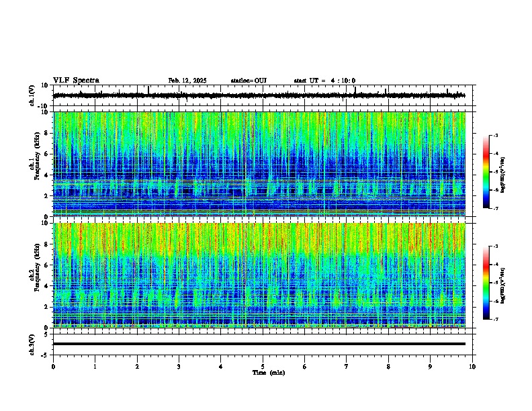Screen dimensions: 532x411
Task: Click the ch.2 color bar log(PSD) unit label
Action: (x=503, y=286)
